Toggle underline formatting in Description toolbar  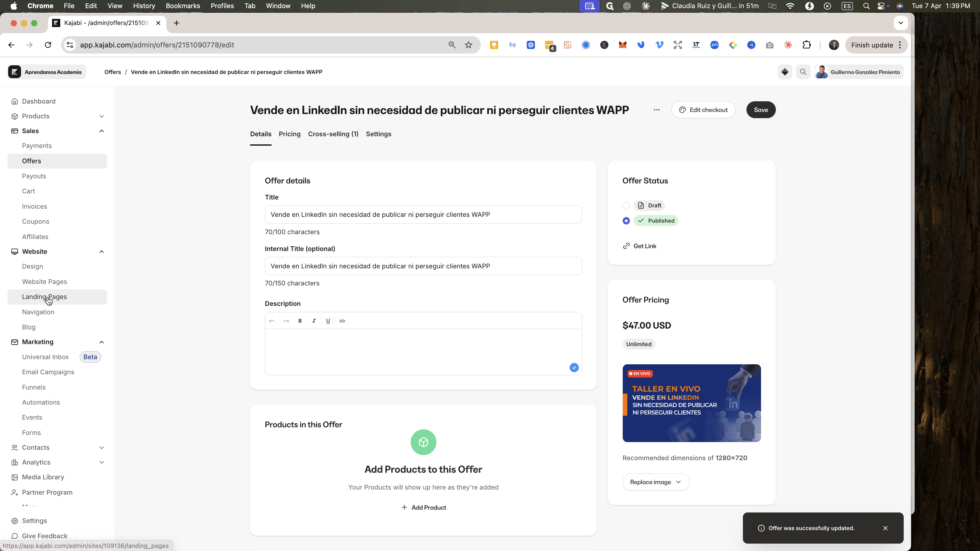pyautogui.click(x=328, y=321)
